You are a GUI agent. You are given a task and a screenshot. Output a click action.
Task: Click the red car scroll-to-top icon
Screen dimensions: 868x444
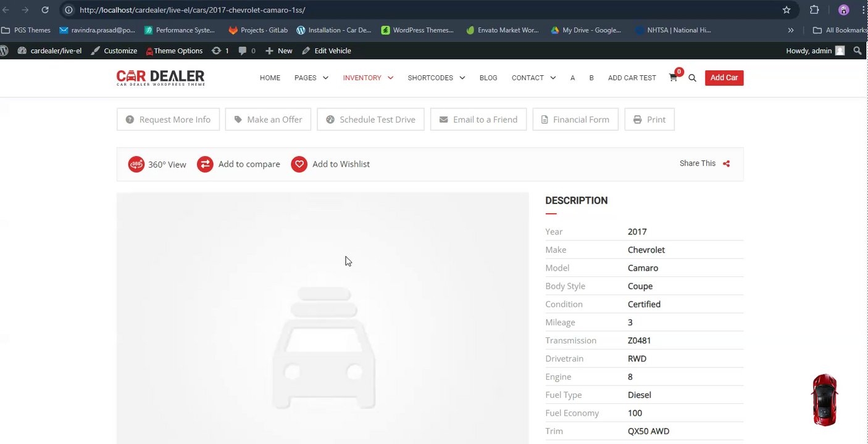pos(825,400)
